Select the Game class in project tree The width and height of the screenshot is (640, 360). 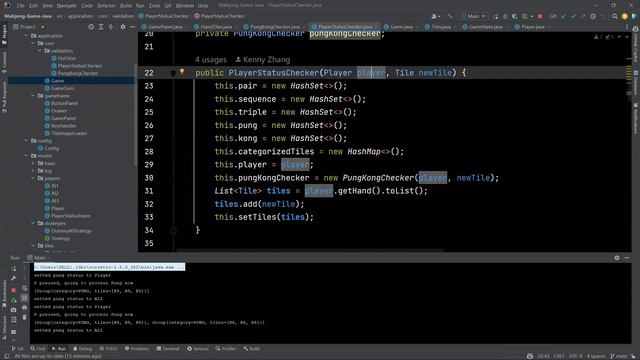coord(54,81)
